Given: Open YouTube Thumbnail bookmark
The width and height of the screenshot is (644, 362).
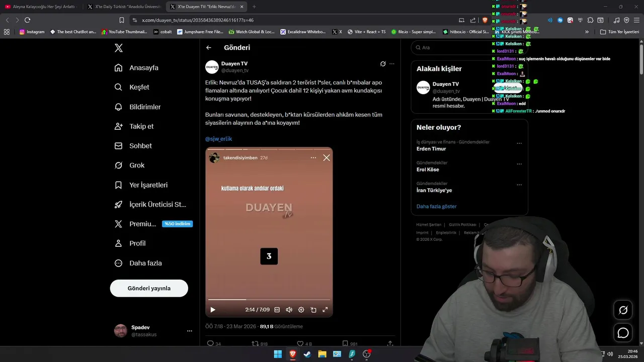Looking at the screenshot, I should point(124,32).
